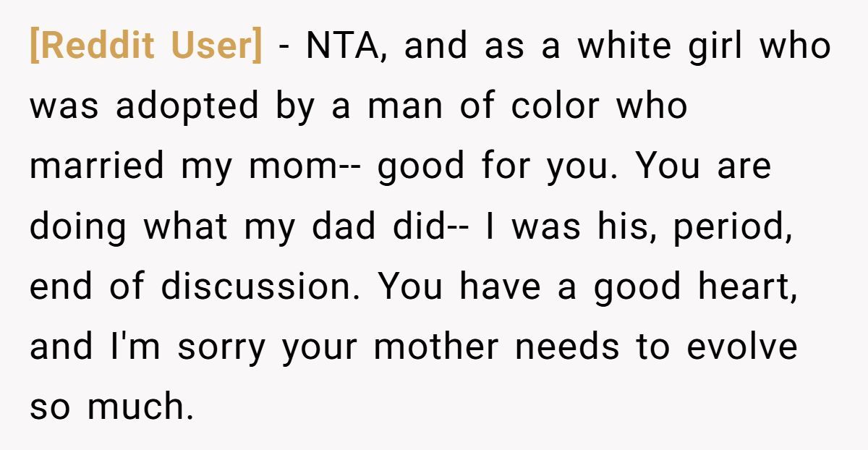
Task: Click the [Reddit User] username label
Action: [145, 46]
